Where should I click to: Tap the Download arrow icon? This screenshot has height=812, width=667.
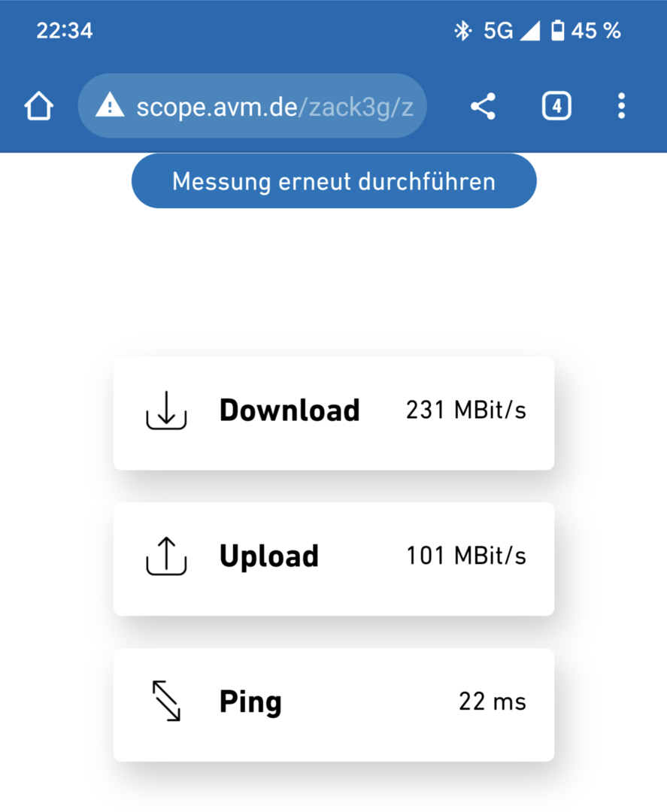pos(165,411)
